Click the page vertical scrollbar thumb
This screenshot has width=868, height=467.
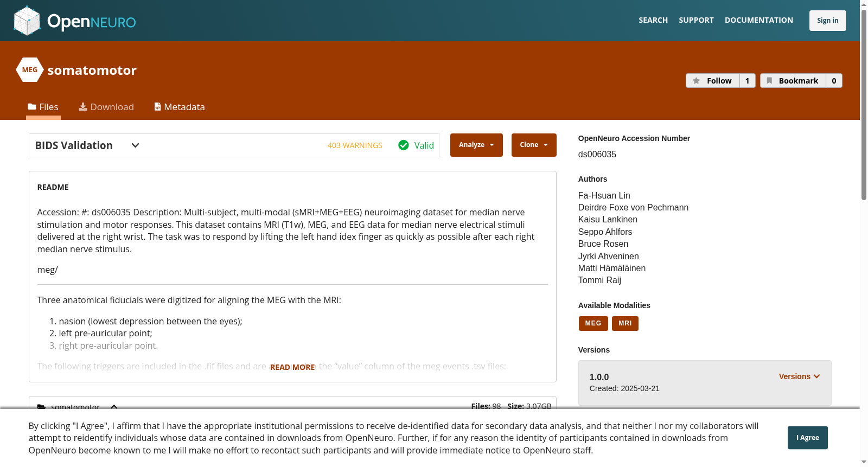click(864, 104)
